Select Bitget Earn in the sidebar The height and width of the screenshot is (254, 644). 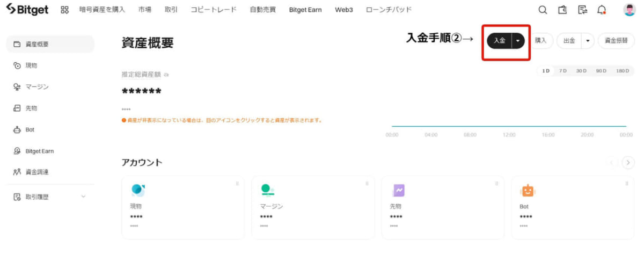coord(50,151)
